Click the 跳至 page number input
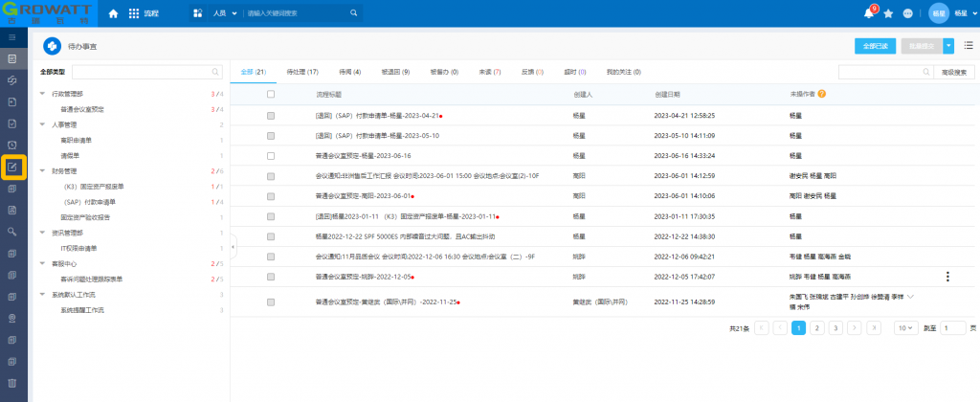The height and width of the screenshot is (402, 980). [953, 327]
